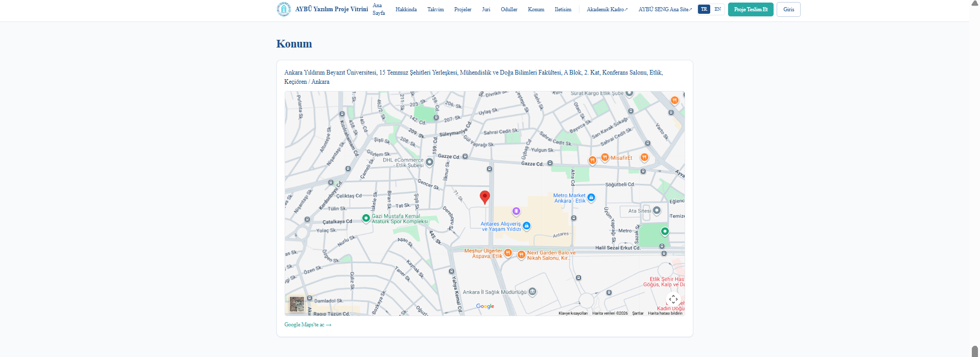980x357 pixels.
Task: Open Şartlar map terms link
Action: point(638,313)
